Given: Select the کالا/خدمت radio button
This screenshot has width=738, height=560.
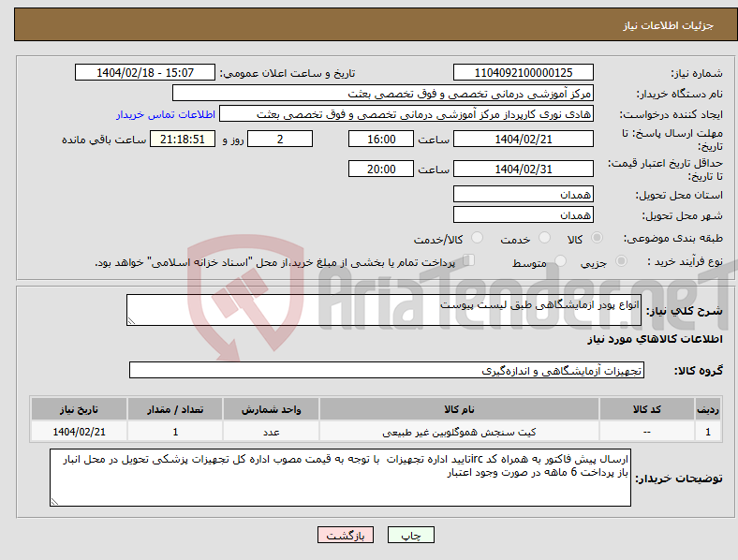Looking at the screenshot, I should pos(477,238).
